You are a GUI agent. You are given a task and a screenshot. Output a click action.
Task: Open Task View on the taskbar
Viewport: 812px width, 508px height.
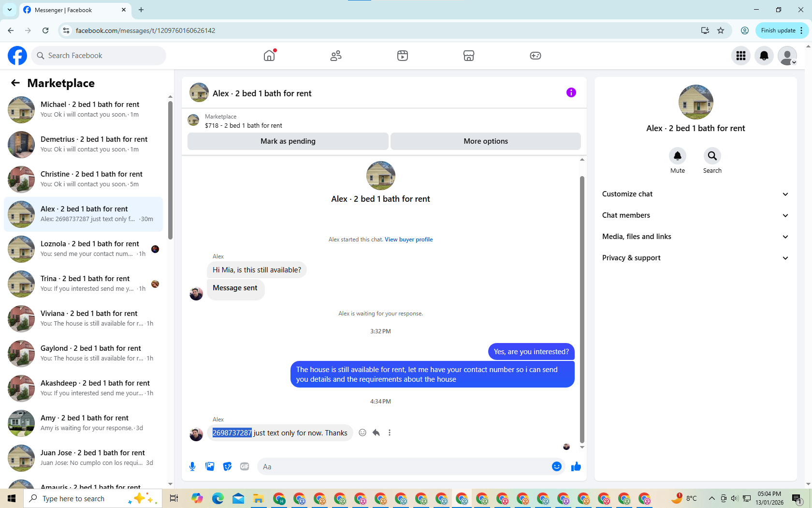(174, 498)
